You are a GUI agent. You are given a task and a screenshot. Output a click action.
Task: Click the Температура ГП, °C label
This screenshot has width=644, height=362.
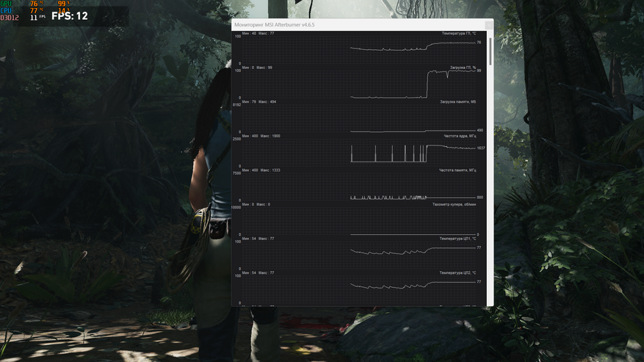click(x=459, y=34)
